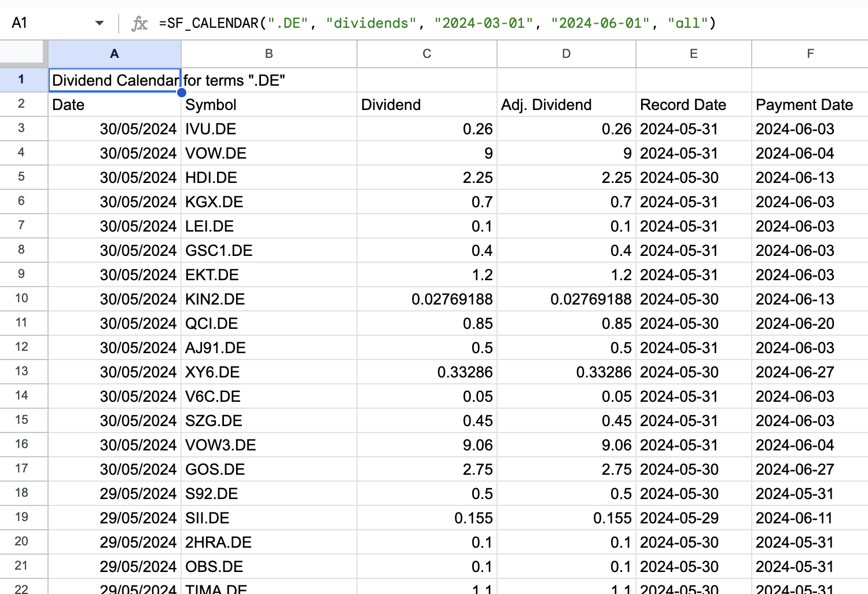This screenshot has height=594, width=868.
Task: Click dividend 0.85 in the QCI.DE row
Action: [427, 324]
